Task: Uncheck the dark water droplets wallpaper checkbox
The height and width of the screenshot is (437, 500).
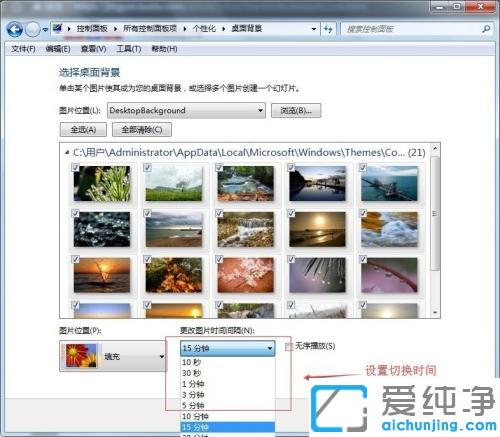Action: (75, 213)
